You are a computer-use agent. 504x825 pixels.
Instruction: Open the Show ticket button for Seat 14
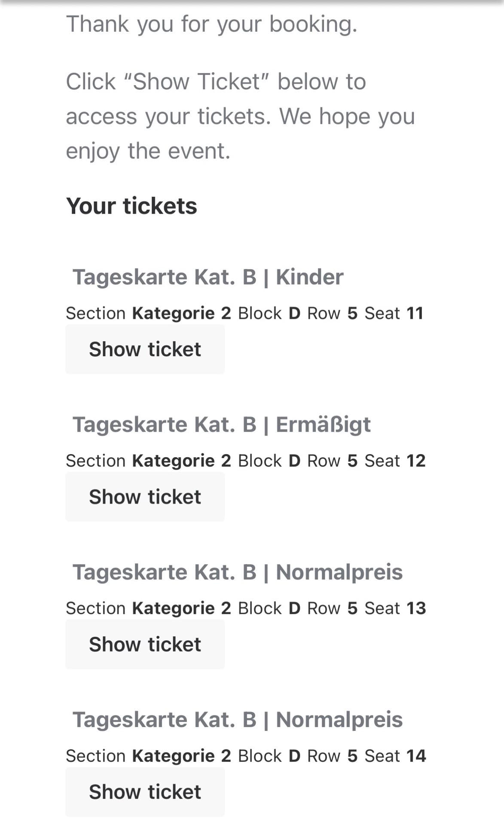point(145,791)
